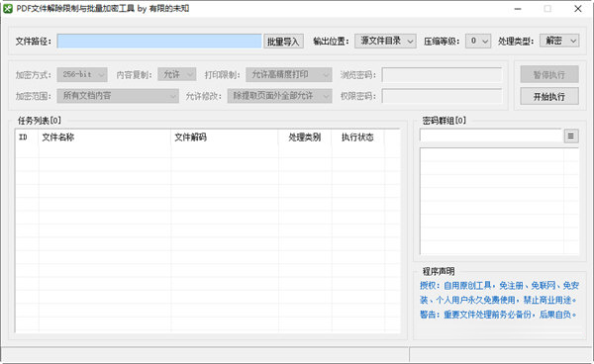594x364 pixels.
Task: Click the 密码群组 hamburger menu icon
Action: pos(571,136)
